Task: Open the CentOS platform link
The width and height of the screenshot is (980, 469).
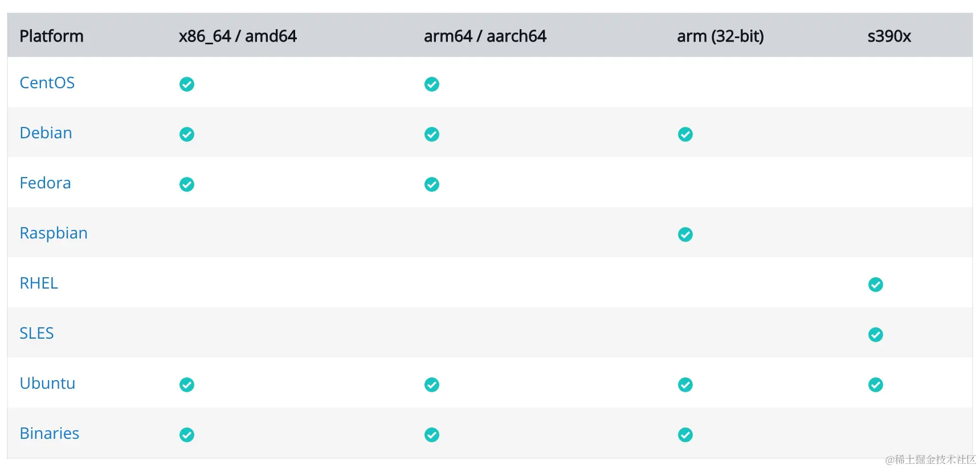Action: [x=47, y=83]
